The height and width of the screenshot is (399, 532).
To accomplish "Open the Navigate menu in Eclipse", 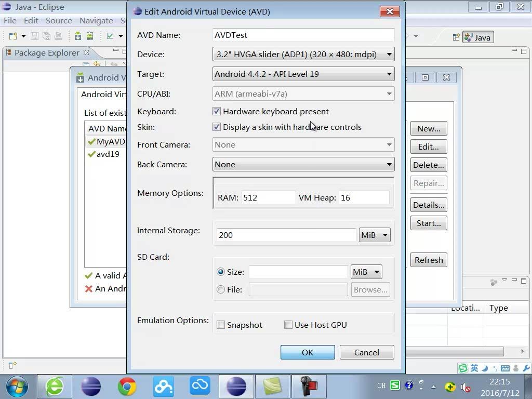I will point(96,21).
